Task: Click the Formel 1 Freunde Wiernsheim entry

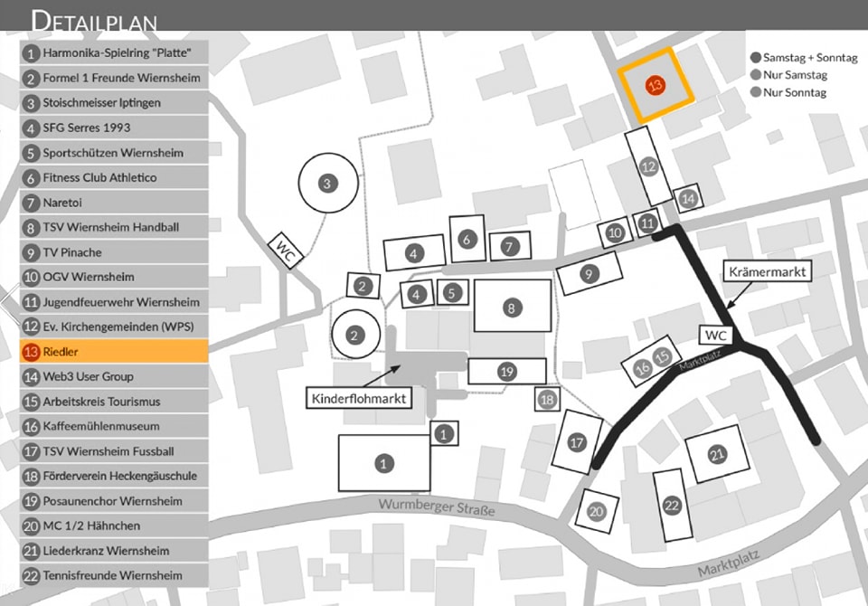Action: (x=112, y=78)
